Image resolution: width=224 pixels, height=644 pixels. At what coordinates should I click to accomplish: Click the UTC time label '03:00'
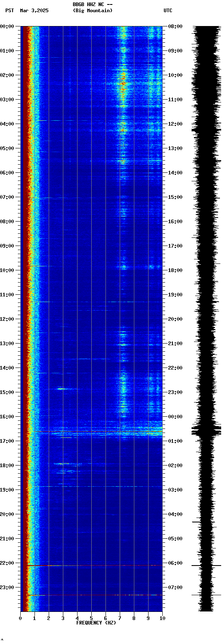(175, 490)
